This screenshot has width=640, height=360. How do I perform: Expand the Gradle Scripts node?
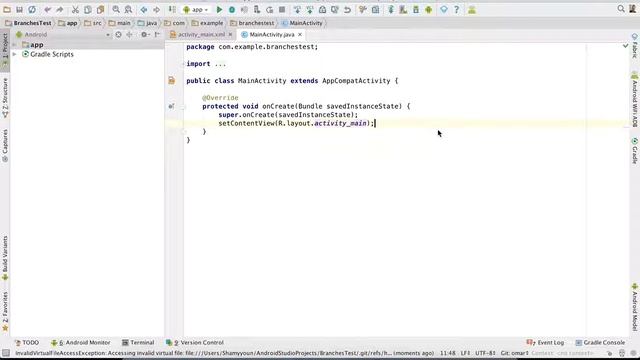[15, 54]
